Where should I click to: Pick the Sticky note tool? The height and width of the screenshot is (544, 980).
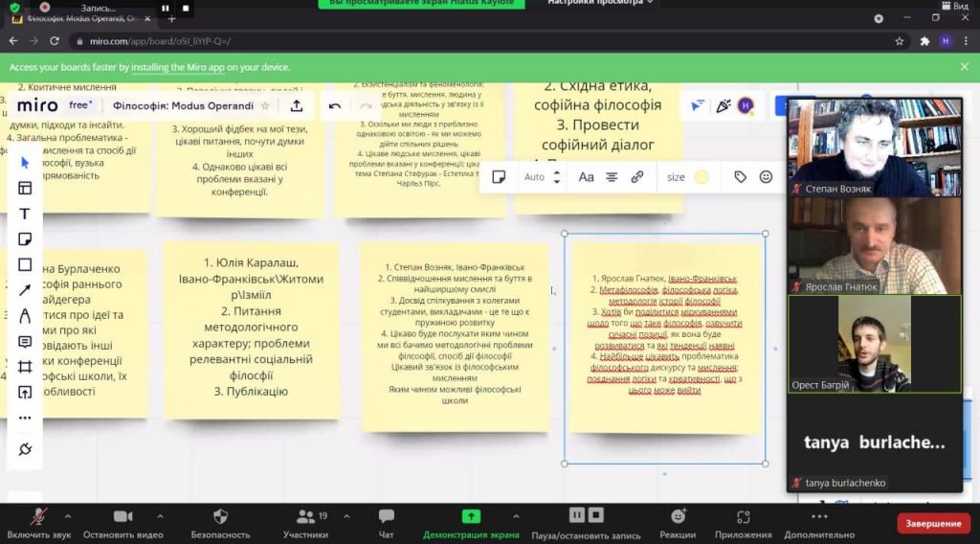(24, 238)
